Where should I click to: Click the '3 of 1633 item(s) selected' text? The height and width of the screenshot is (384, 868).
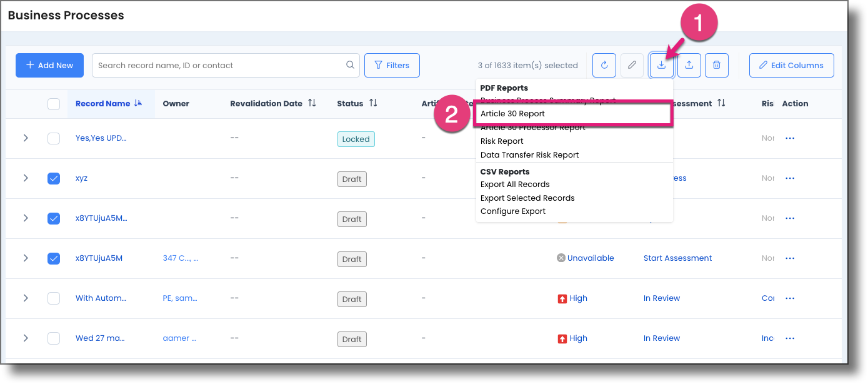click(528, 65)
